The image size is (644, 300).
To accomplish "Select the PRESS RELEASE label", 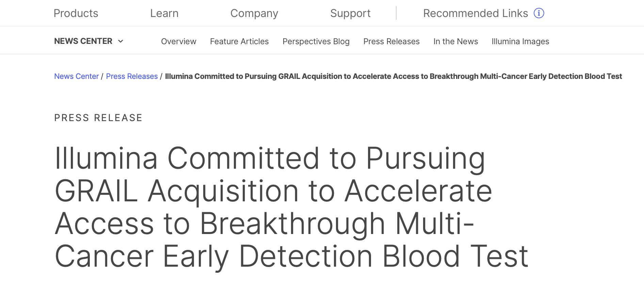I will point(98,118).
